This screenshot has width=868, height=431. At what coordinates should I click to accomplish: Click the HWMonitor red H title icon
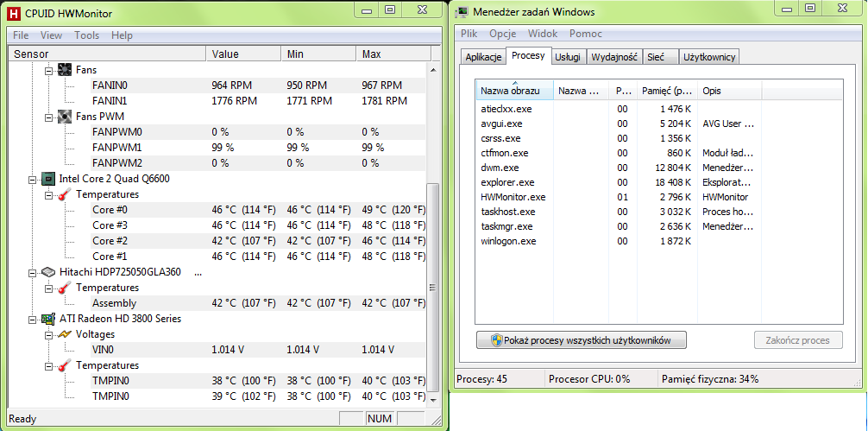click(x=15, y=11)
